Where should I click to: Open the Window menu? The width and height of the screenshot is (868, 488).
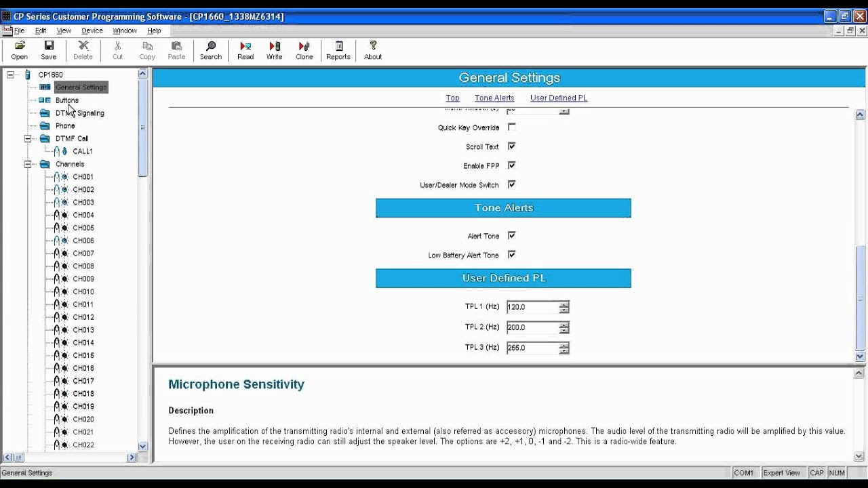tap(125, 30)
